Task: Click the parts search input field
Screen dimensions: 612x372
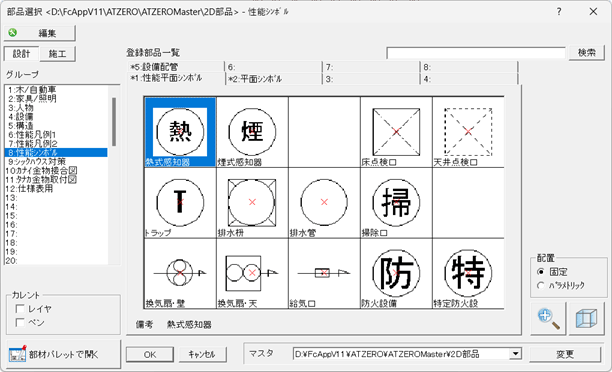Action: click(x=476, y=53)
